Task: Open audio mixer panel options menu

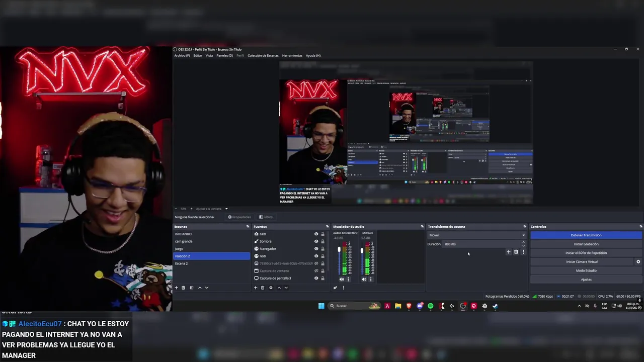Action: tap(344, 288)
